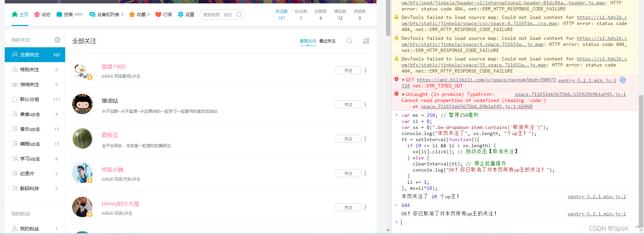Click the warning icon of the 35.space js.map message
The width and height of the screenshot is (644, 235).
pos(396,59)
